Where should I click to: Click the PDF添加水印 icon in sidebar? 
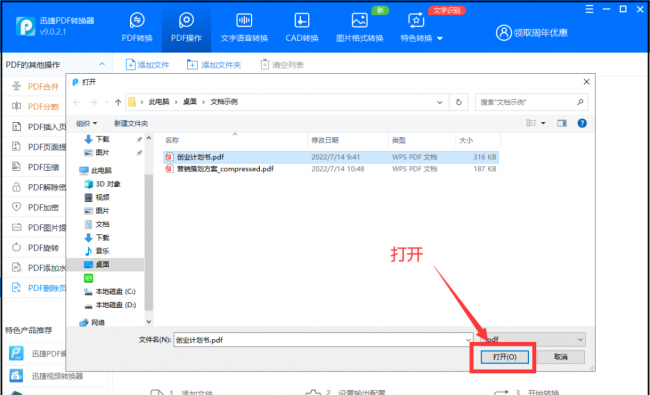point(16,268)
